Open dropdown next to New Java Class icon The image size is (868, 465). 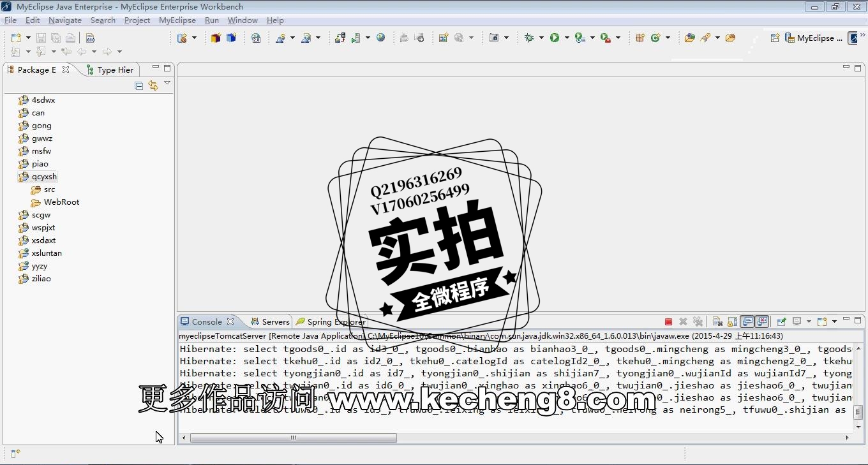(x=668, y=38)
